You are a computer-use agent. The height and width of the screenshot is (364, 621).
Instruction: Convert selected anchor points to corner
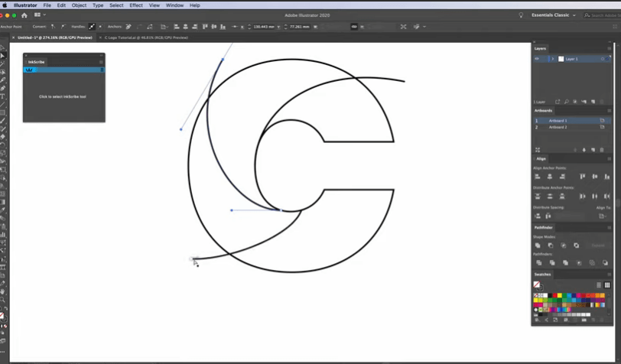click(53, 27)
